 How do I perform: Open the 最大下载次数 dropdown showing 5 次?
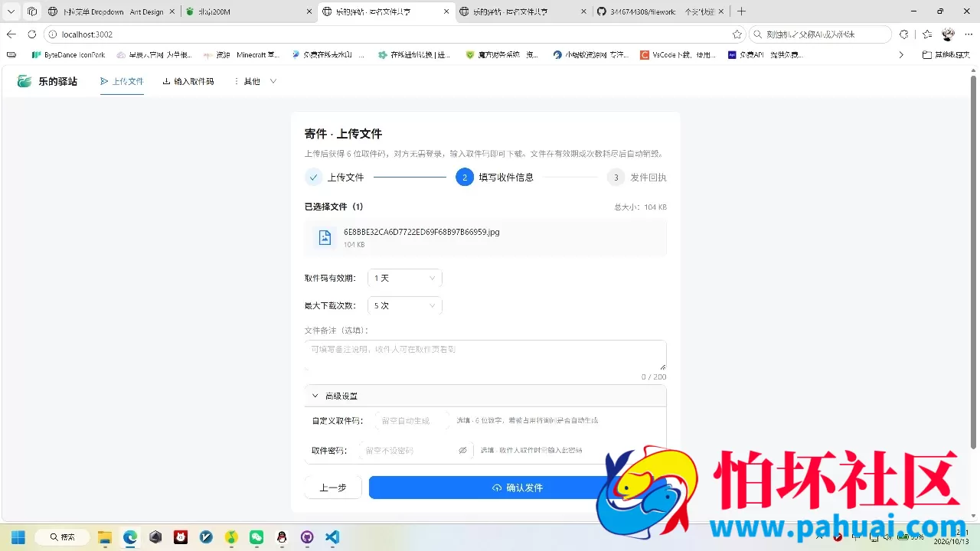[x=404, y=305]
